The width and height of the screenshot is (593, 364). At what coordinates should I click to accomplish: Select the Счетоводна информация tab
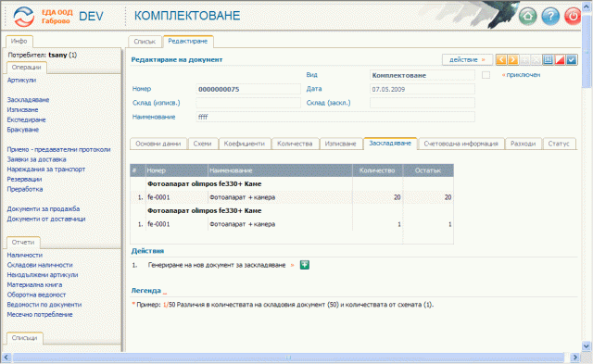(x=461, y=144)
